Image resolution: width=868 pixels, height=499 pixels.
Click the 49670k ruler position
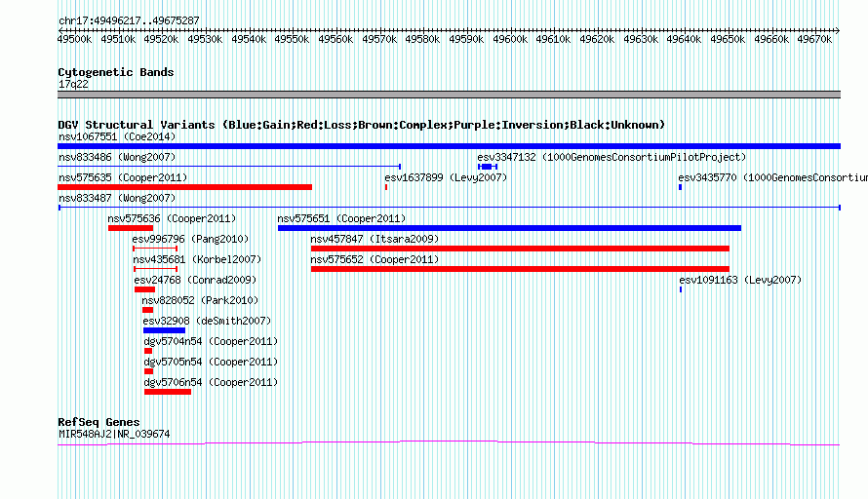[814, 39]
